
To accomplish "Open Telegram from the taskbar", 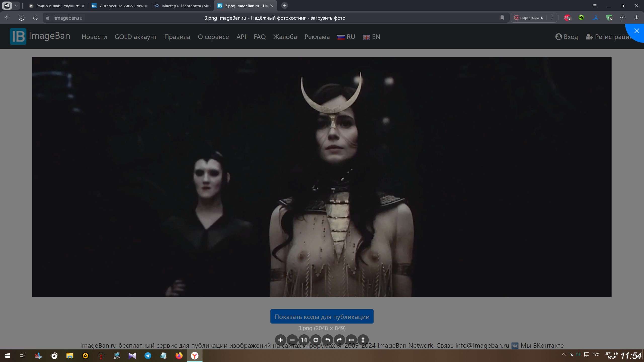I will coord(148,356).
